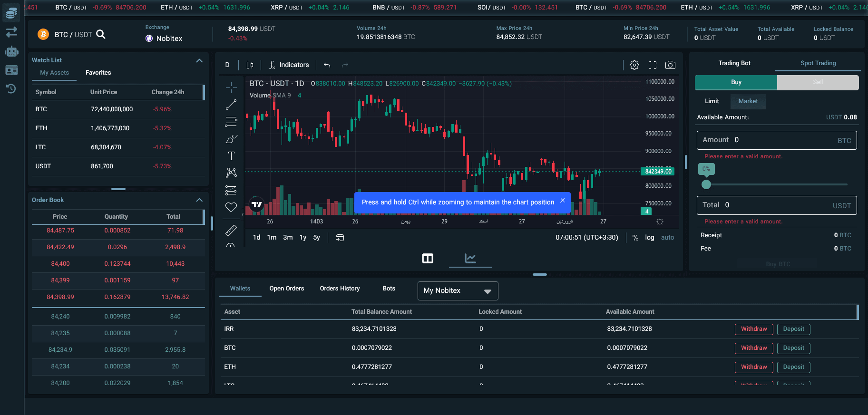Search markets with the magnifier icon

(101, 34)
